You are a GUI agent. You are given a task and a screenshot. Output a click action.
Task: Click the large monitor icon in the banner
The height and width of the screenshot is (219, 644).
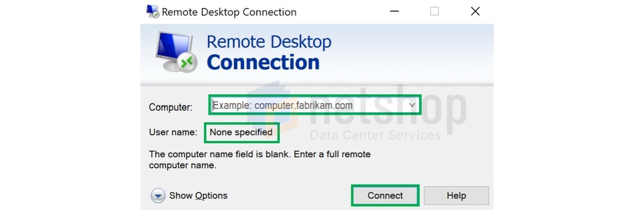[175, 51]
